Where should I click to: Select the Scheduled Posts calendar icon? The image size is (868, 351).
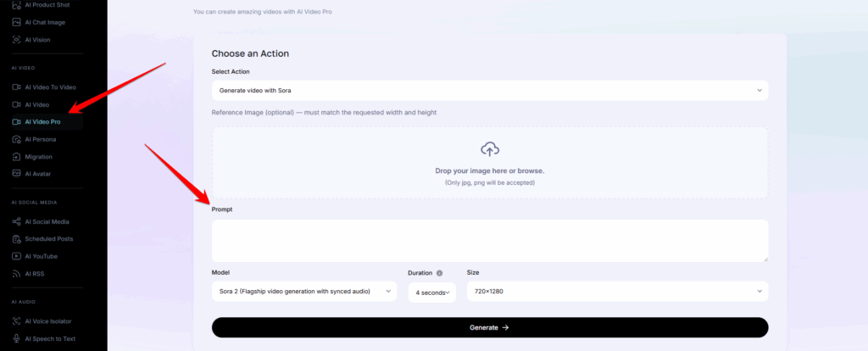point(16,239)
